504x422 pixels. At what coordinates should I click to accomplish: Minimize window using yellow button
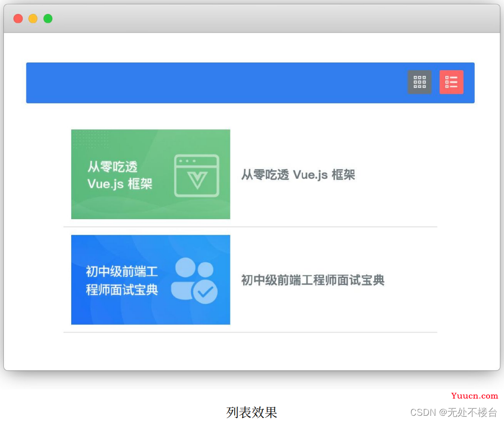33,19
